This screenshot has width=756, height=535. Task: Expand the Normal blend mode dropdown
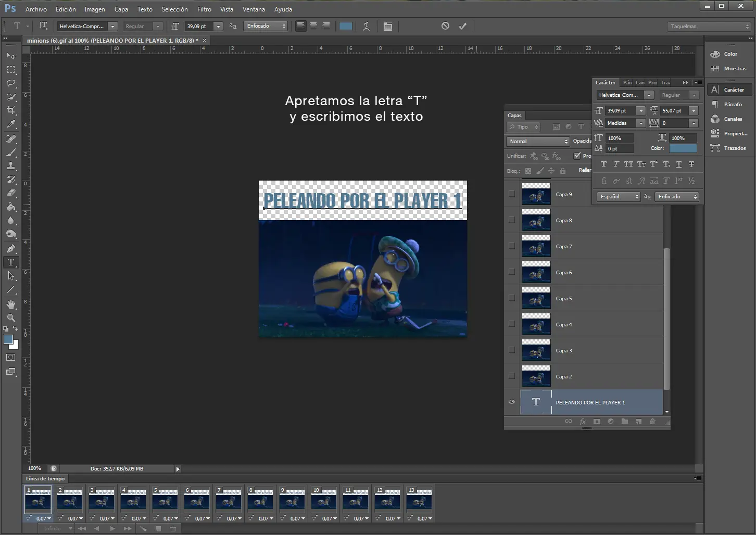click(538, 142)
